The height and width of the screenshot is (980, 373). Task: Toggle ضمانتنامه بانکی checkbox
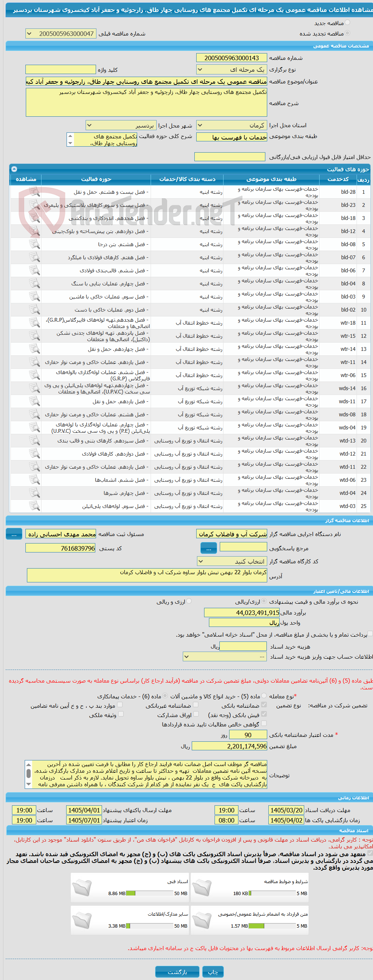tap(264, 705)
